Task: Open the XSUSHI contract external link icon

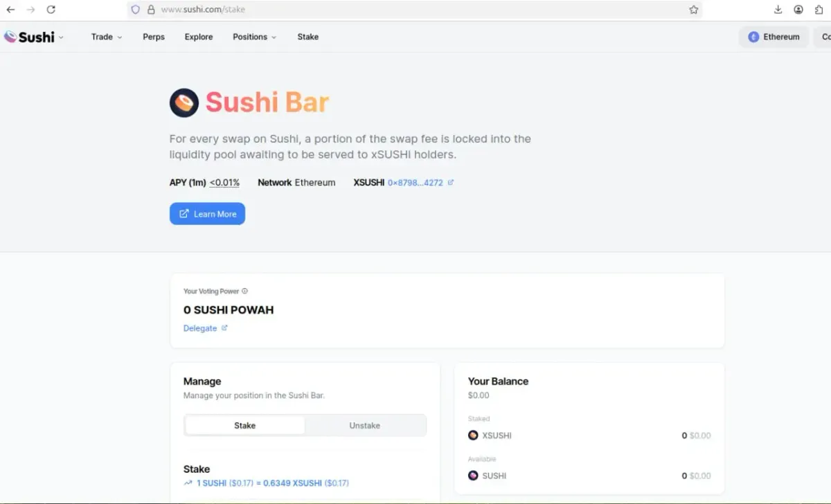Action: pyautogui.click(x=451, y=183)
